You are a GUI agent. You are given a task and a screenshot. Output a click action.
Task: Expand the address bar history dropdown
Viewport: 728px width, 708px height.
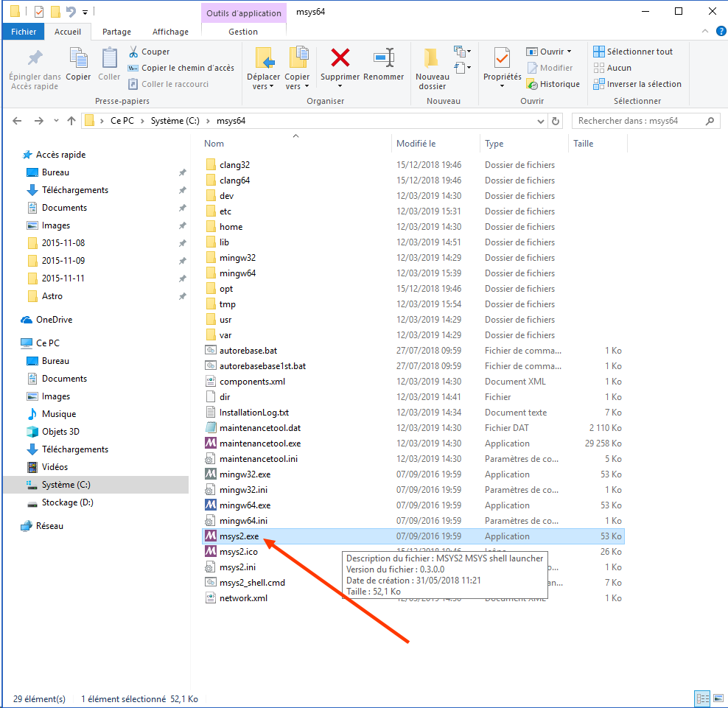pyautogui.click(x=540, y=121)
